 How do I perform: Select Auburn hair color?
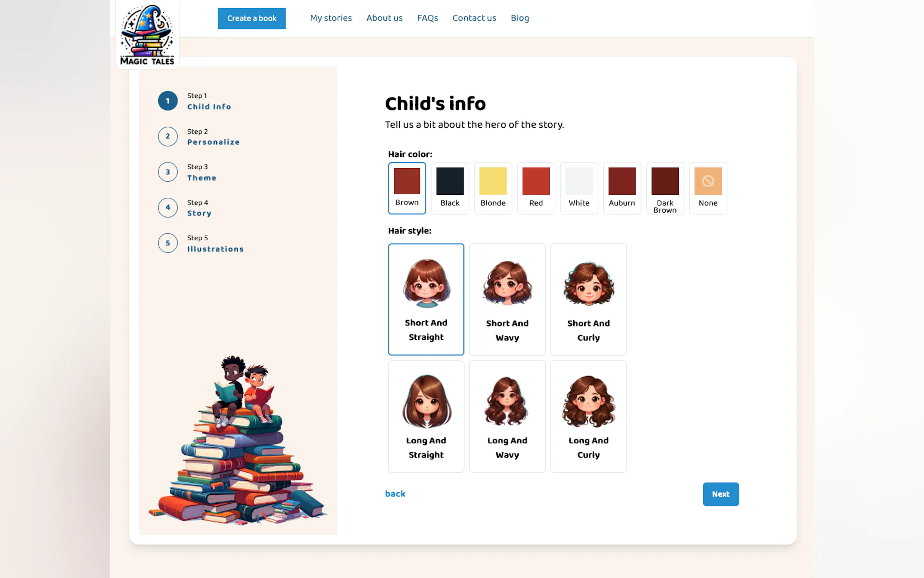point(622,188)
